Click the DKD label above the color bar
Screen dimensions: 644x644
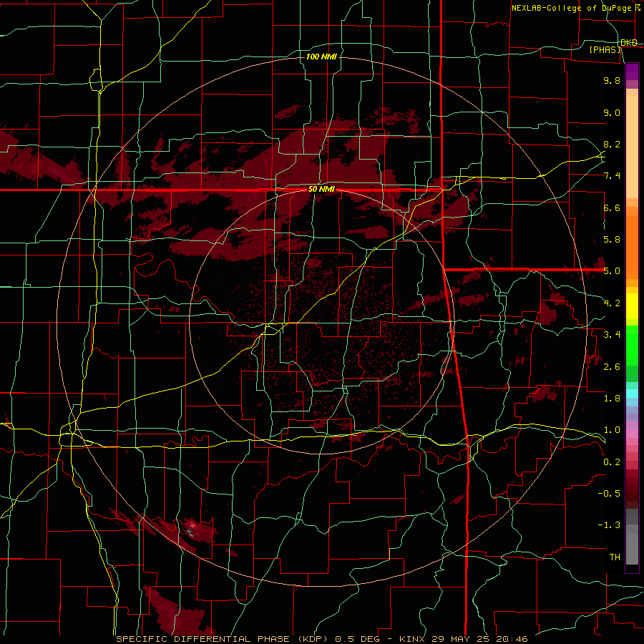[x=629, y=43]
